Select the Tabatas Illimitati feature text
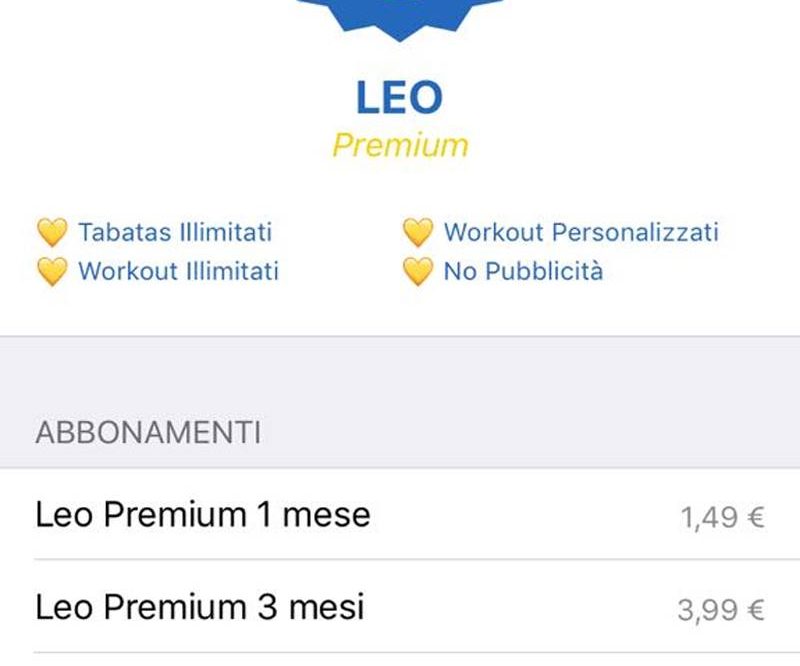 (175, 232)
